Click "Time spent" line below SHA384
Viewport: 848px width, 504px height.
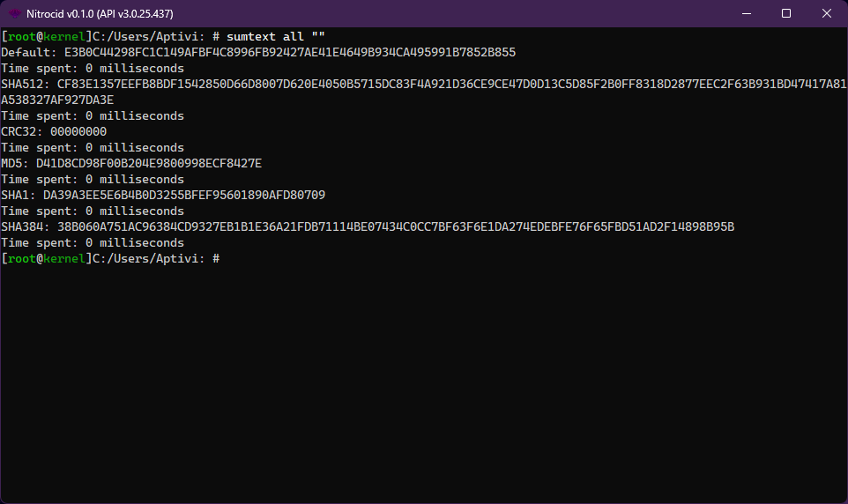coord(93,242)
